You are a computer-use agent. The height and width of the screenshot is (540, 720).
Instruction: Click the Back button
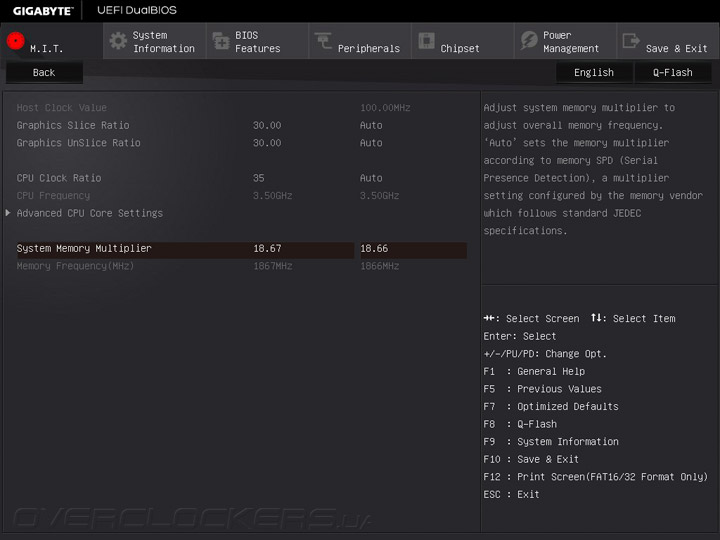pyautogui.click(x=44, y=73)
